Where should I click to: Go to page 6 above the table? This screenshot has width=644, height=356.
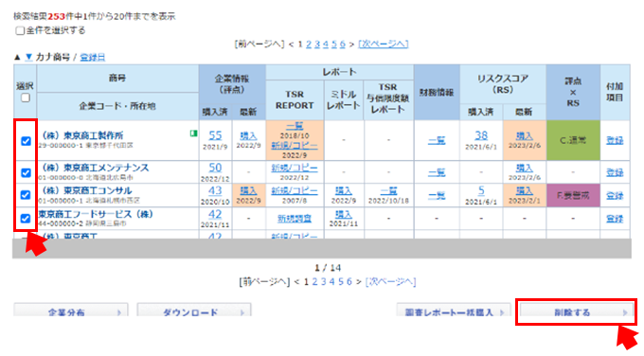[x=342, y=44]
